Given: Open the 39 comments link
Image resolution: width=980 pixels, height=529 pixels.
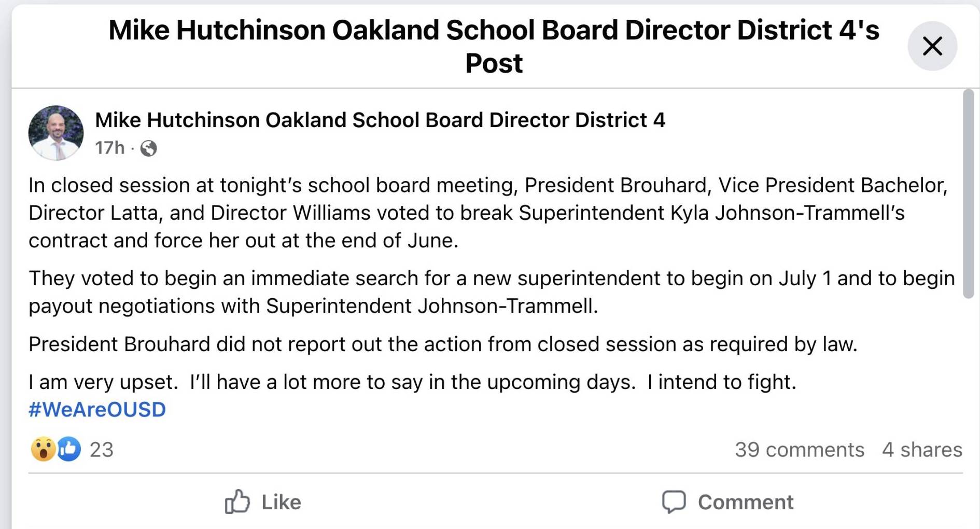Looking at the screenshot, I should (800, 449).
